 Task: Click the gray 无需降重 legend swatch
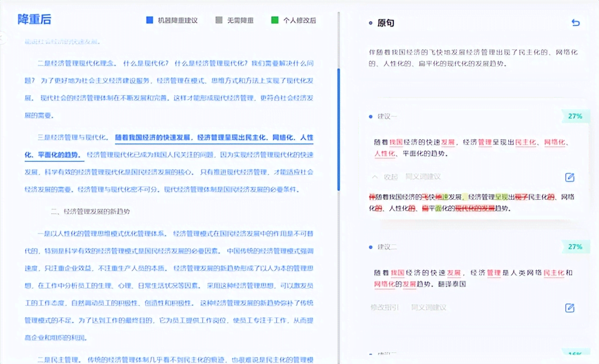click(219, 20)
